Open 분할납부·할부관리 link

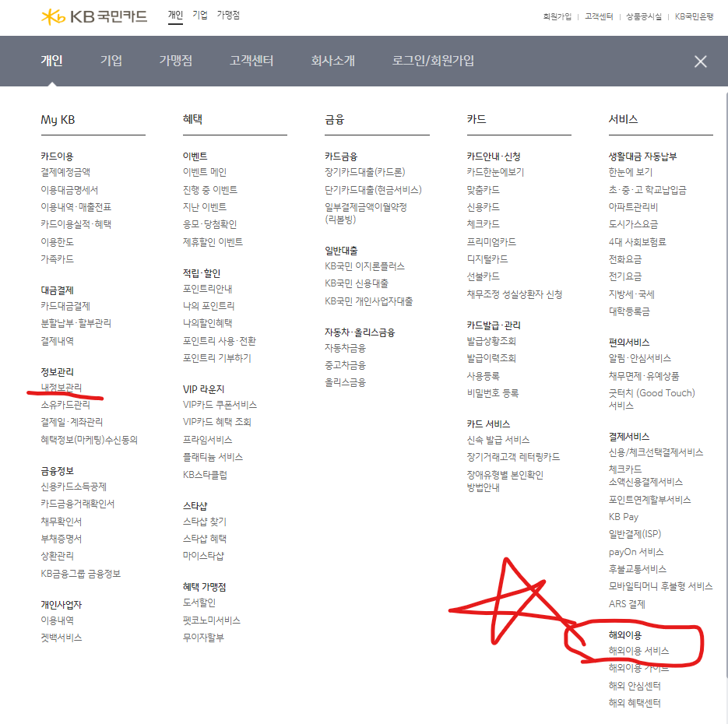(x=76, y=323)
